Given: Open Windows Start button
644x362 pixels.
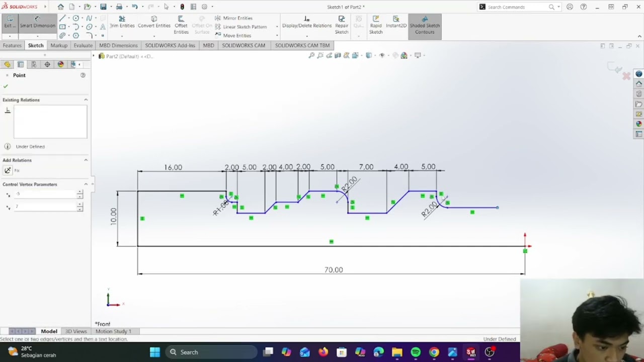Looking at the screenshot, I should (154, 352).
